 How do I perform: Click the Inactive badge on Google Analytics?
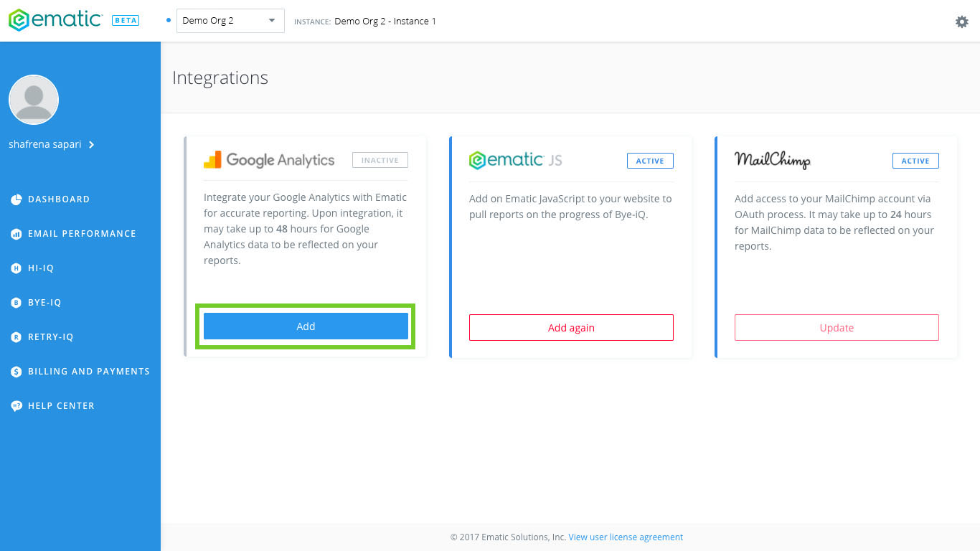[380, 160]
